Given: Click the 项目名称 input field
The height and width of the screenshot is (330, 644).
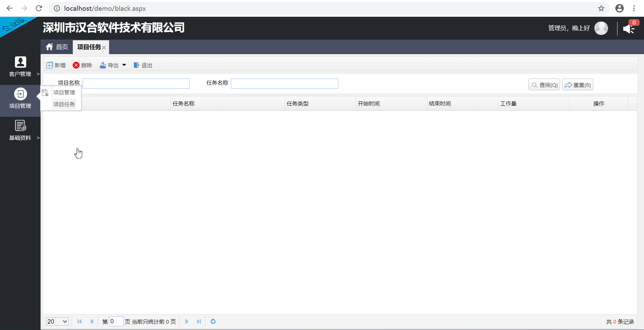Looking at the screenshot, I should click(x=136, y=84).
